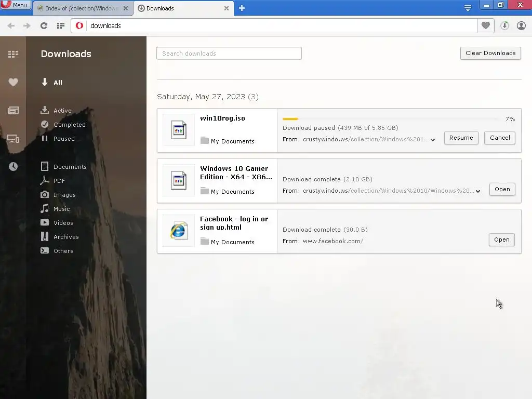
Task: Cancel the win10rog.iso download
Action: click(x=499, y=138)
